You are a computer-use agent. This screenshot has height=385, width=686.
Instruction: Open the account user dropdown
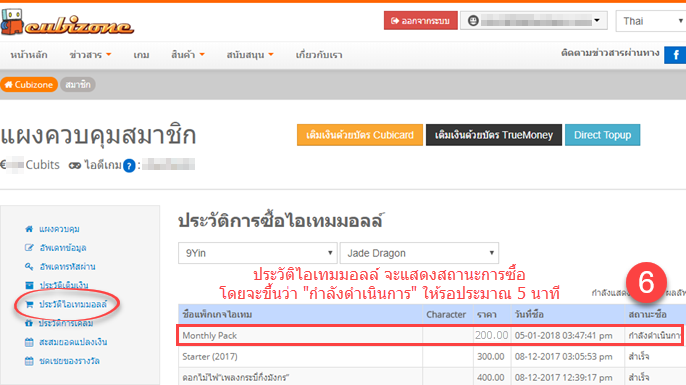tap(534, 21)
